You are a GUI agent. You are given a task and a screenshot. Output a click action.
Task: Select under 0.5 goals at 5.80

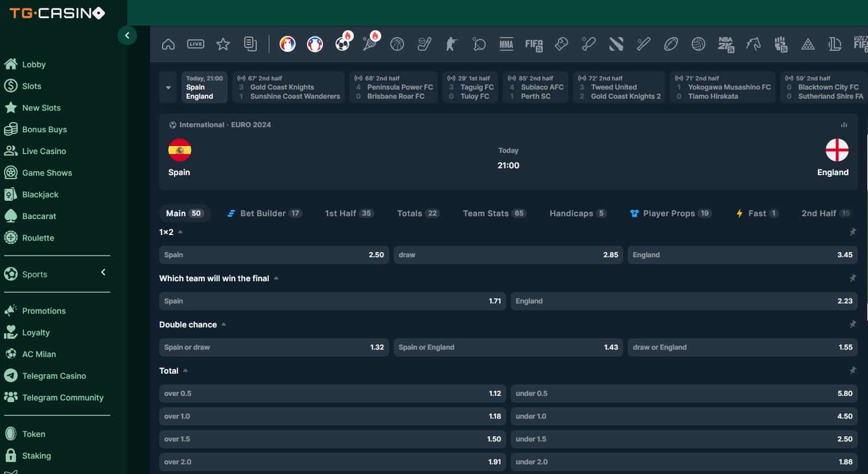(684, 394)
